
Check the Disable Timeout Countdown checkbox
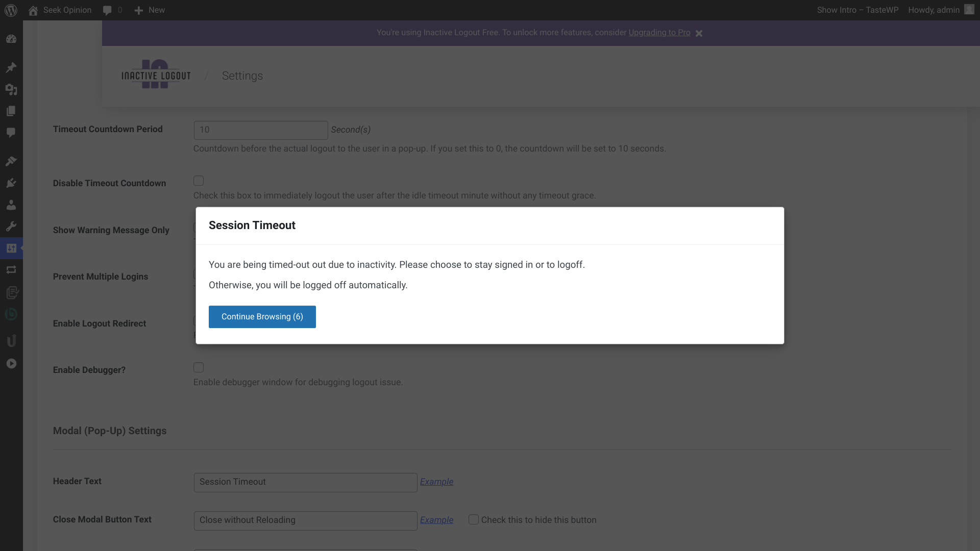(x=198, y=181)
